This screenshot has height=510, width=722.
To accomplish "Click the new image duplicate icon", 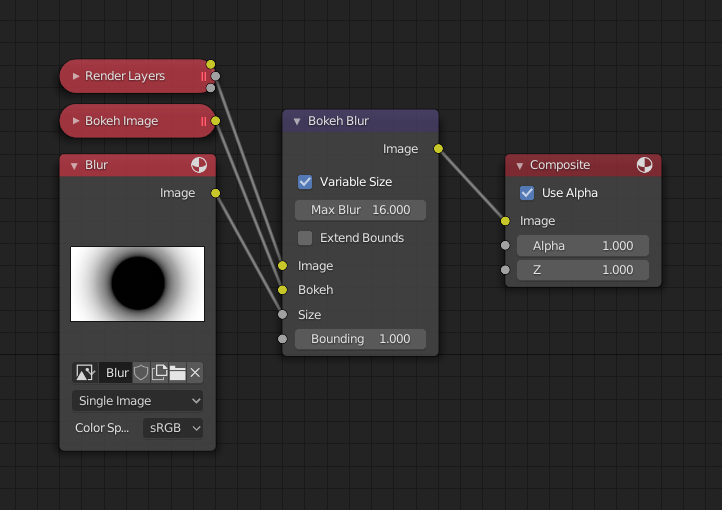I will 159,372.
